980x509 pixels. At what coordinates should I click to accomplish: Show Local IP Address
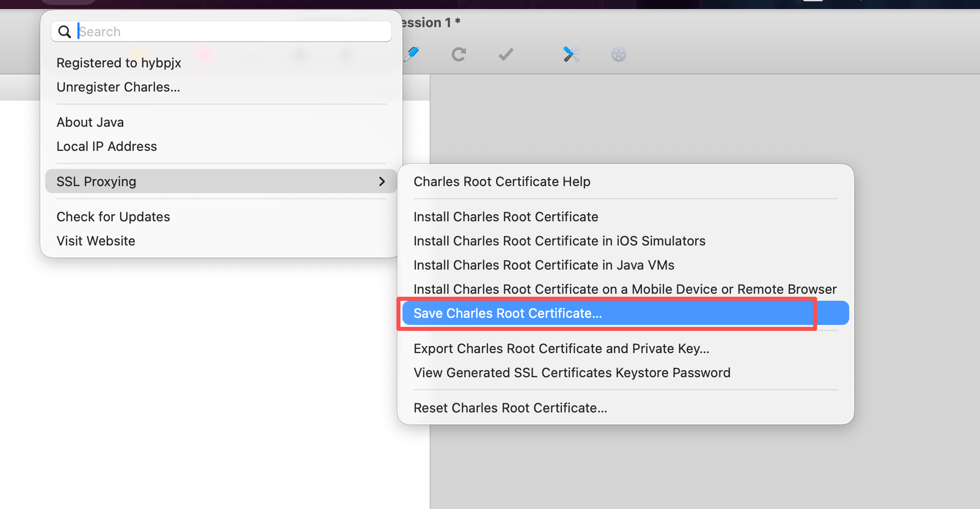click(x=107, y=147)
